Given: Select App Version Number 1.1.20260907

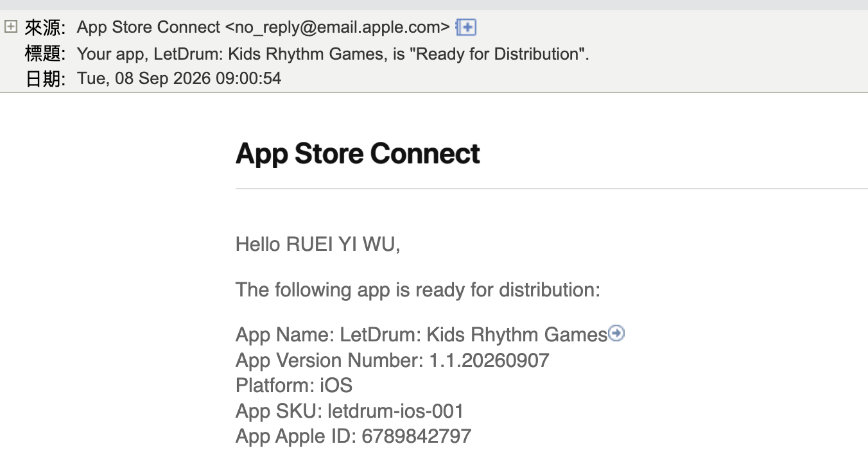Looking at the screenshot, I should [392, 360].
